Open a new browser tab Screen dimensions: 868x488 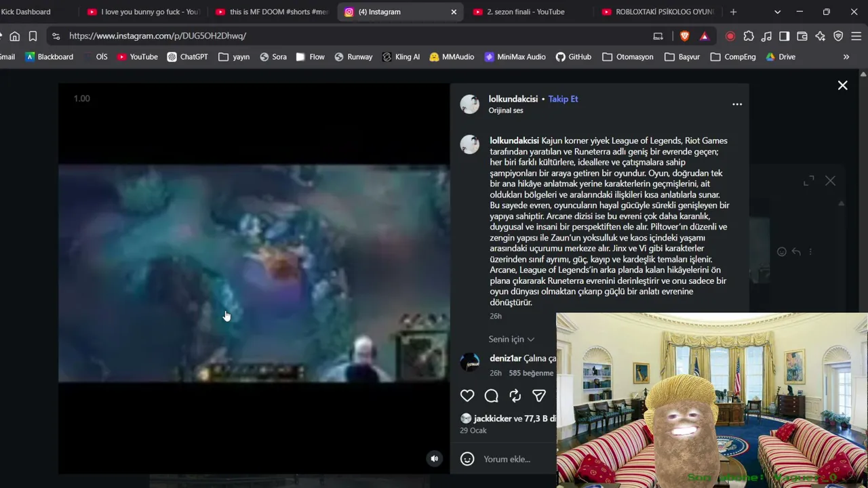733,12
